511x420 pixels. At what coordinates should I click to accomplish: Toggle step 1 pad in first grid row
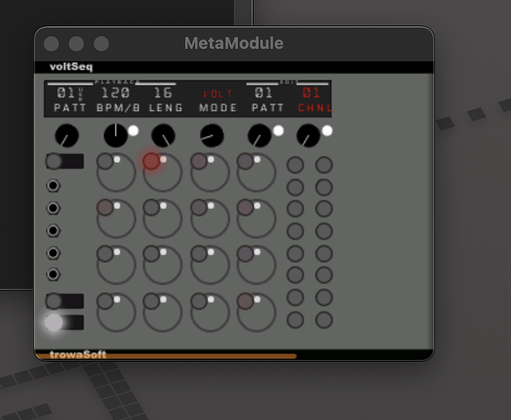105,161
